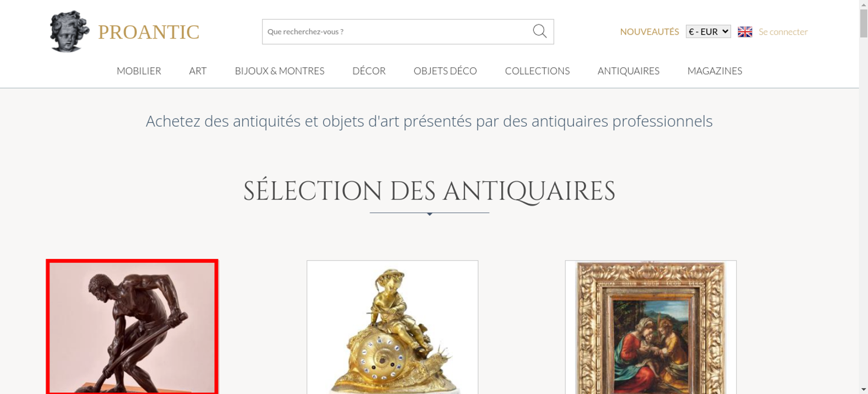The height and width of the screenshot is (394, 868).
Task: Click the Proantic cherub head logo
Action: 69,32
